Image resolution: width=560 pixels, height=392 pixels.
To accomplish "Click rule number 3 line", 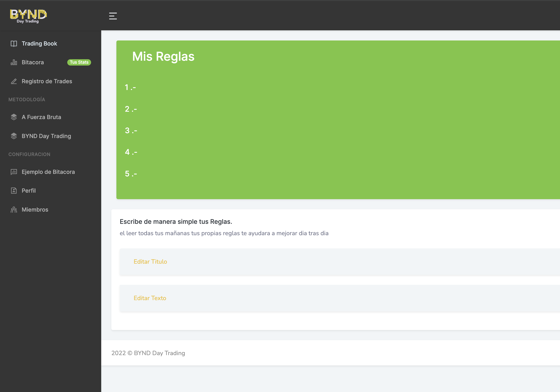I will (131, 131).
